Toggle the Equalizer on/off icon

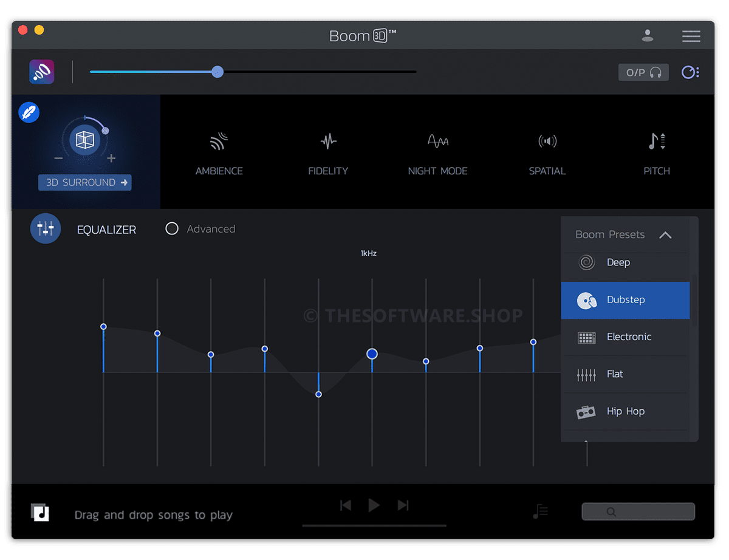46,229
